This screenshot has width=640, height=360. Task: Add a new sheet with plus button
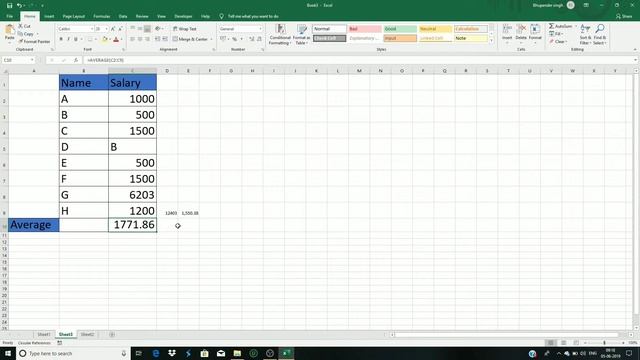111,334
